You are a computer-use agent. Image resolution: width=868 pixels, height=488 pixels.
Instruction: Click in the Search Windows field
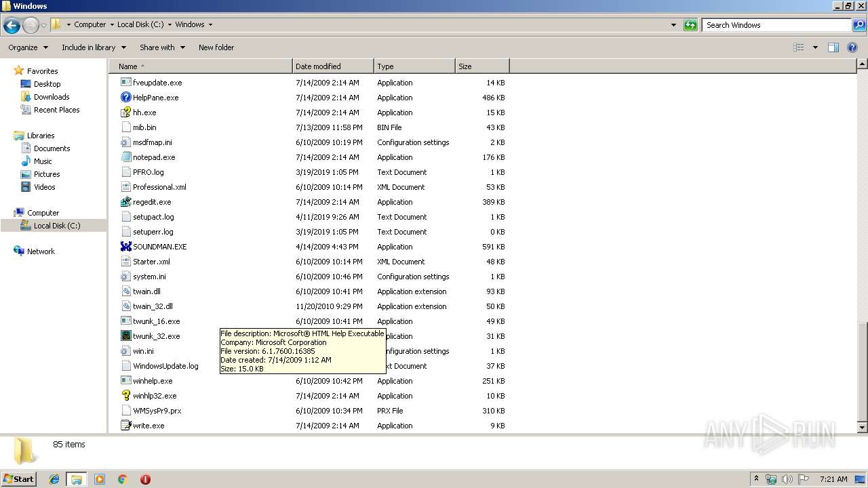point(777,25)
